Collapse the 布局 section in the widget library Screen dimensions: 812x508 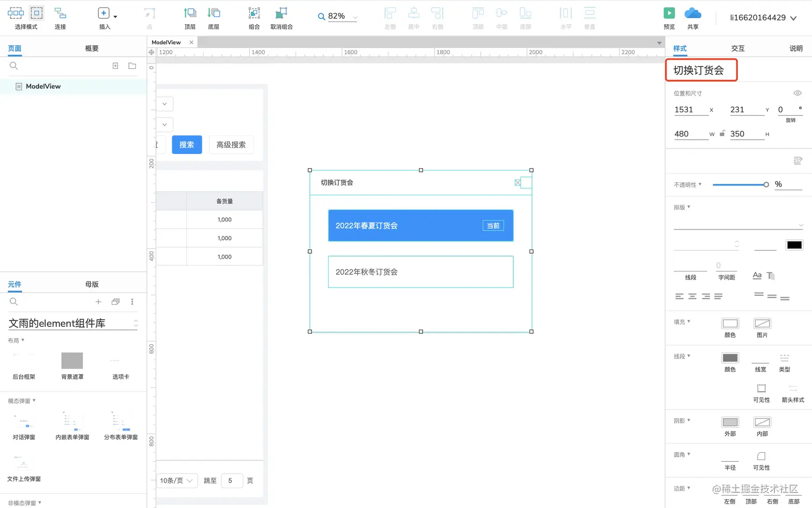(x=16, y=340)
